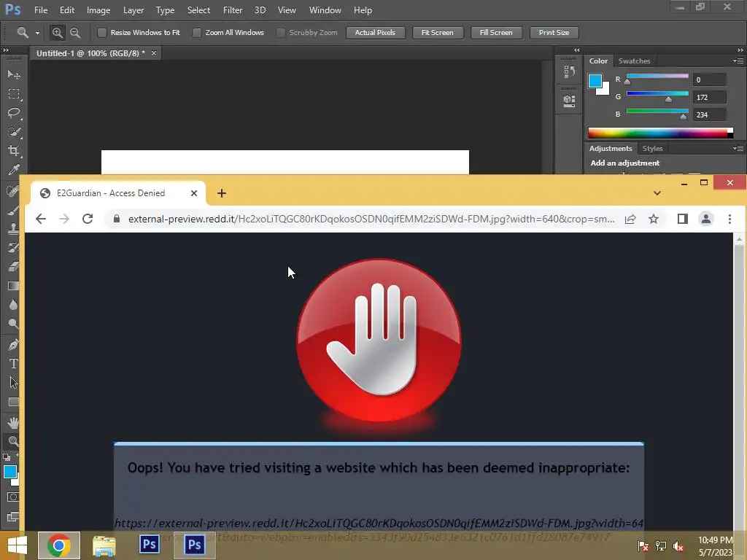Click the Actual Pixels button
This screenshot has height=560, width=747.
(375, 32)
